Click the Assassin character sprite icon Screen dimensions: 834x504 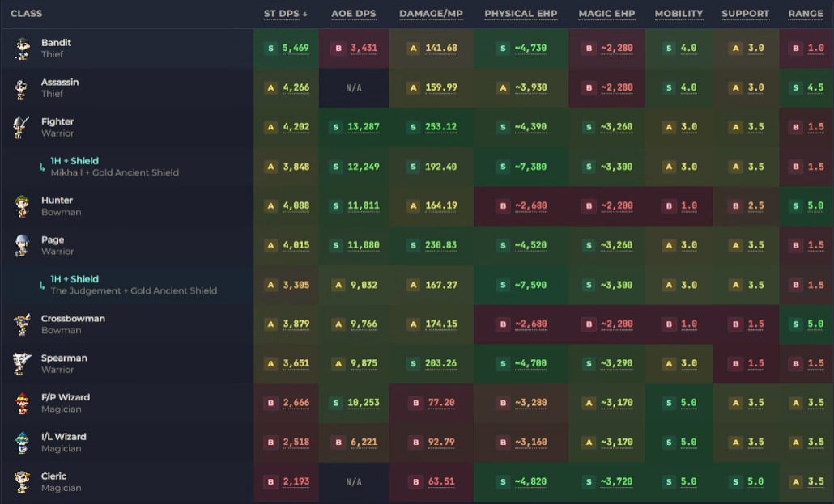tap(21, 88)
